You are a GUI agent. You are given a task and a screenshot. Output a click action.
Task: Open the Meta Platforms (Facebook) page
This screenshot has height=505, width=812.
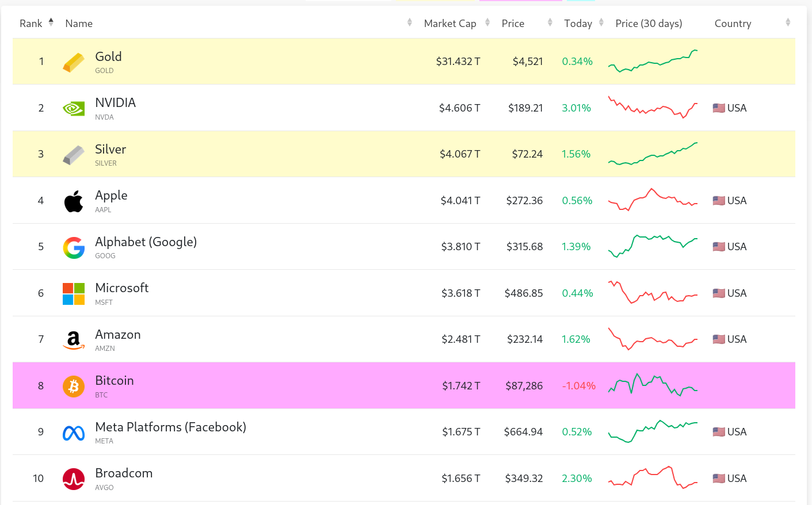click(x=170, y=427)
